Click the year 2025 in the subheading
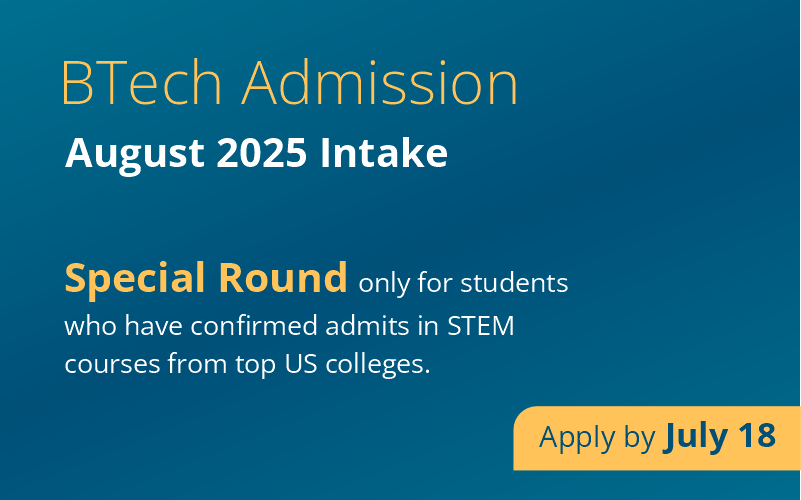801x500 pixels. [x=262, y=153]
